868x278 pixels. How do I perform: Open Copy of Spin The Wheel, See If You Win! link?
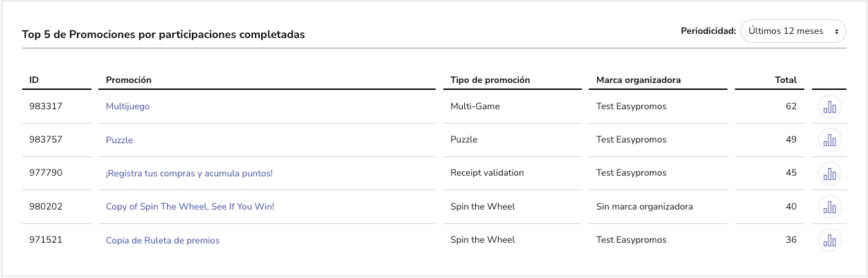tap(190, 207)
